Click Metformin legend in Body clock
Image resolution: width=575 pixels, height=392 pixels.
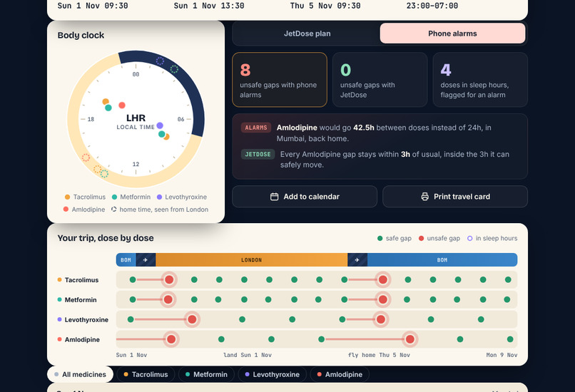131,197
